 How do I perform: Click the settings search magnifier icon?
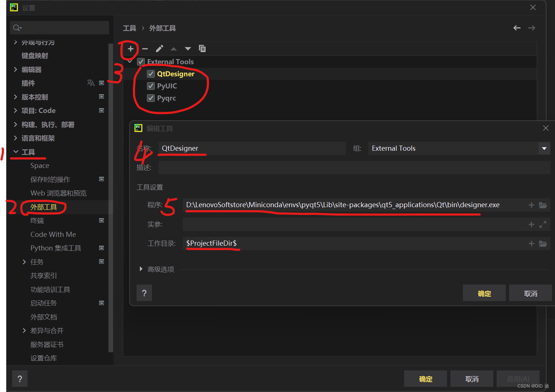point(17,28)
